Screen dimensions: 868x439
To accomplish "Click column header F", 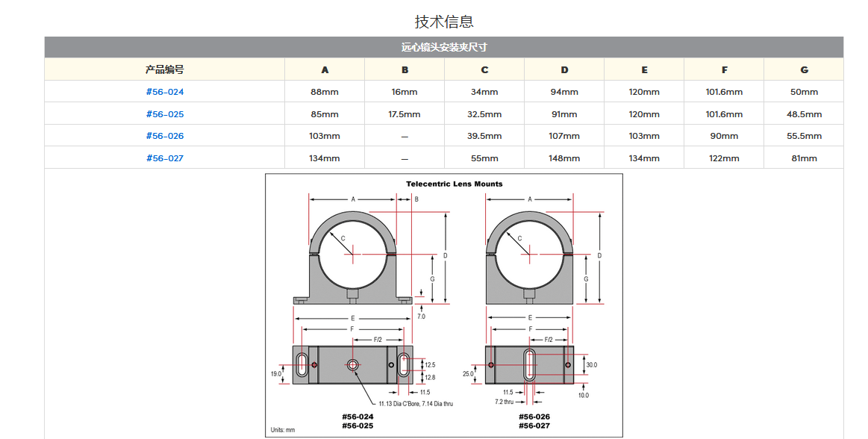I will point(724,69).
